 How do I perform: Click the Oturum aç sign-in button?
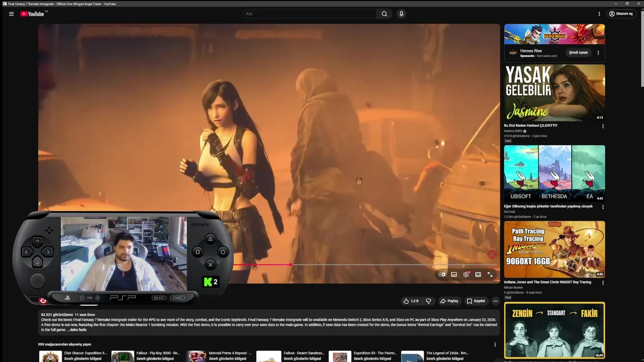point(621,14)
